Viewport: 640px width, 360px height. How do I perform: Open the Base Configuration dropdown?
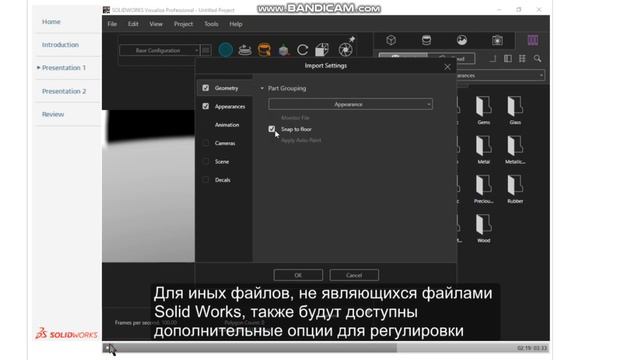point(159,50)
